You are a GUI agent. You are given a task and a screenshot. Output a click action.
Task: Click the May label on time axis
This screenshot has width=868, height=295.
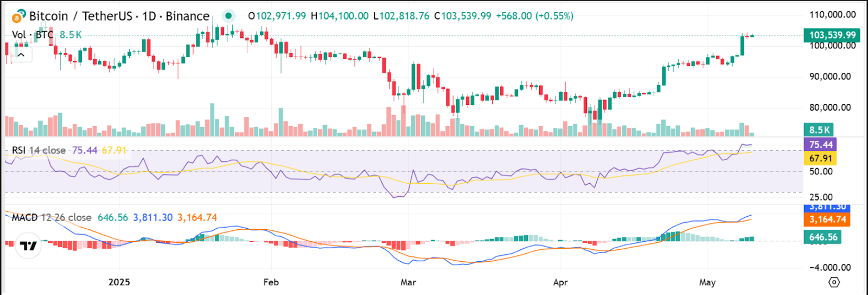[x=707, y=282]
